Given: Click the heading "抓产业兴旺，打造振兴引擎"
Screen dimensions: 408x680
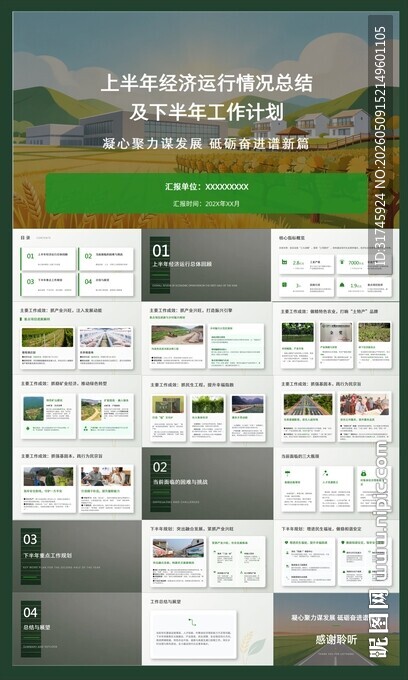Looking at the screenshot, I should (206, 311).
